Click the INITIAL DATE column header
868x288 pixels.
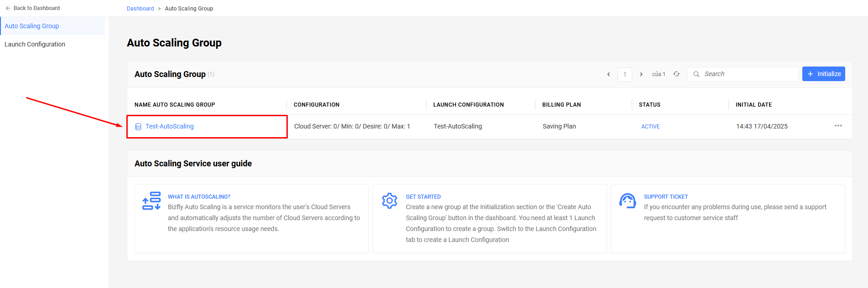(754, 105)
